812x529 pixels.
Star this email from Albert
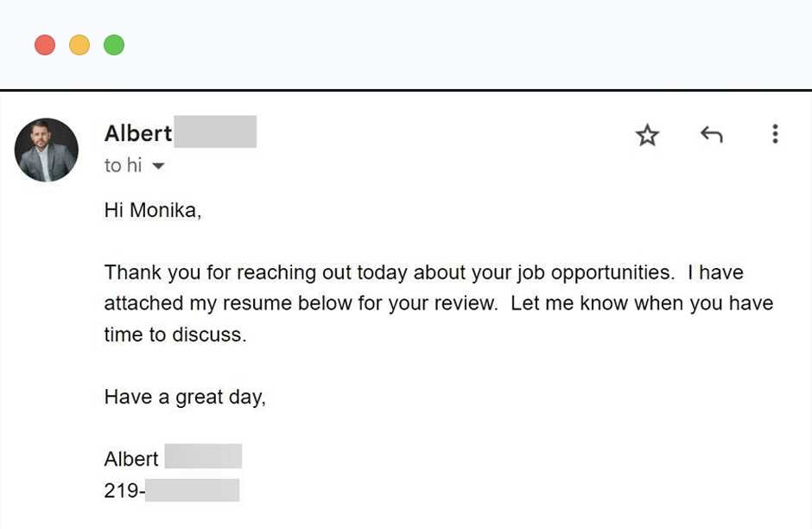(647, 135)
